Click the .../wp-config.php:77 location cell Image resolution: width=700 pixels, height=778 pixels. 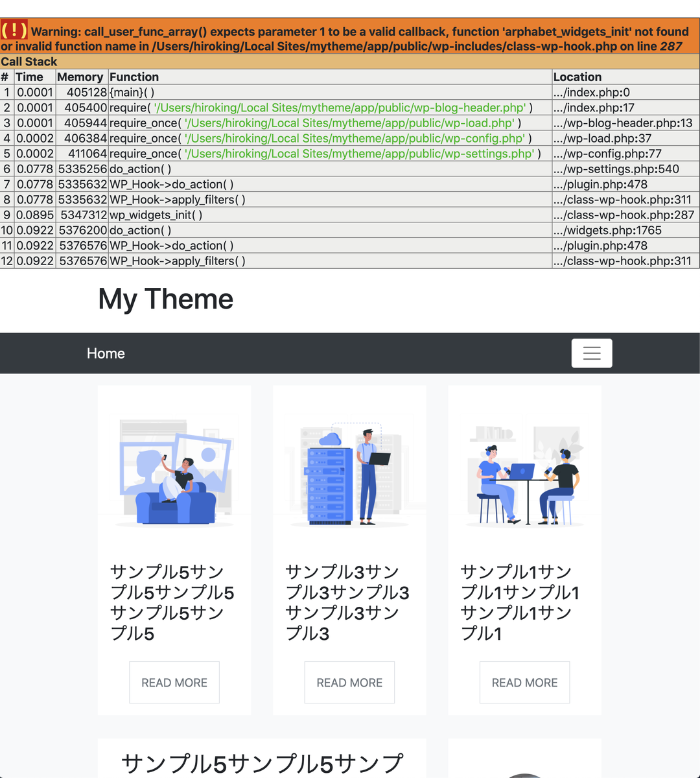[x=626, y=154]
